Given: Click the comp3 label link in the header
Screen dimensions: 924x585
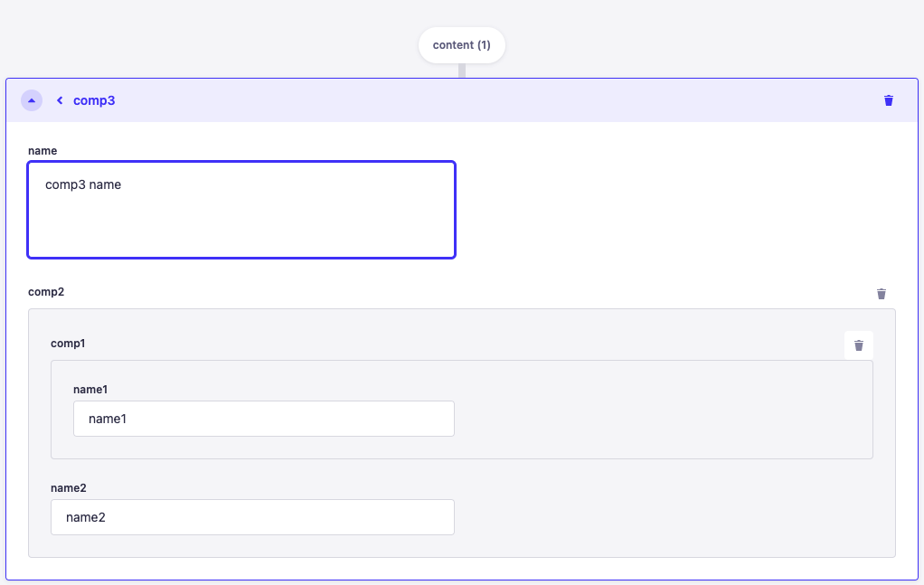Looking at the screenshot, I should pyautogui.click(x=93, y=100).
